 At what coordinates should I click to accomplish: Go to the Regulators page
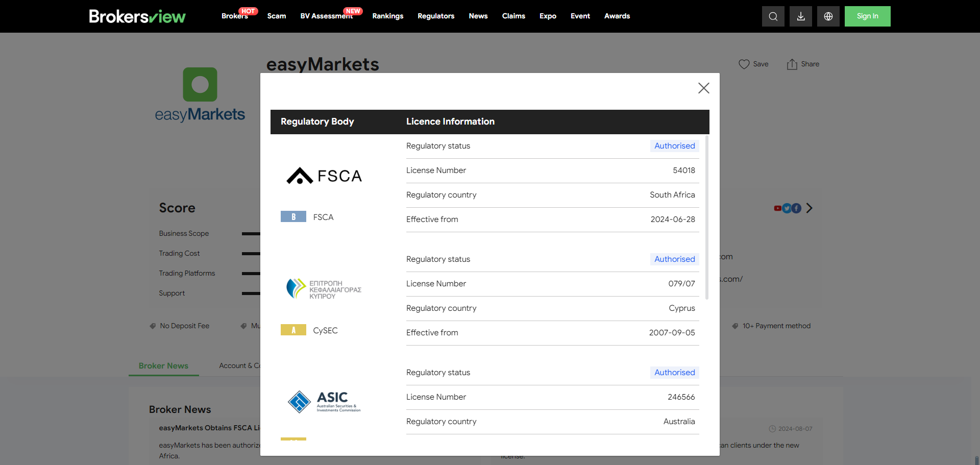435,16
